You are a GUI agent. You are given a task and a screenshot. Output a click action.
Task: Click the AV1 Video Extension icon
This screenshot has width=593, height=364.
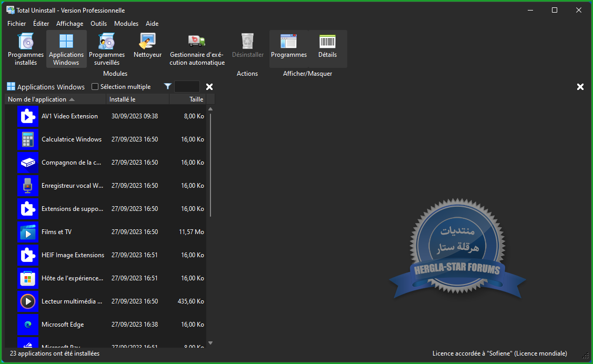(x=27, y=116)
